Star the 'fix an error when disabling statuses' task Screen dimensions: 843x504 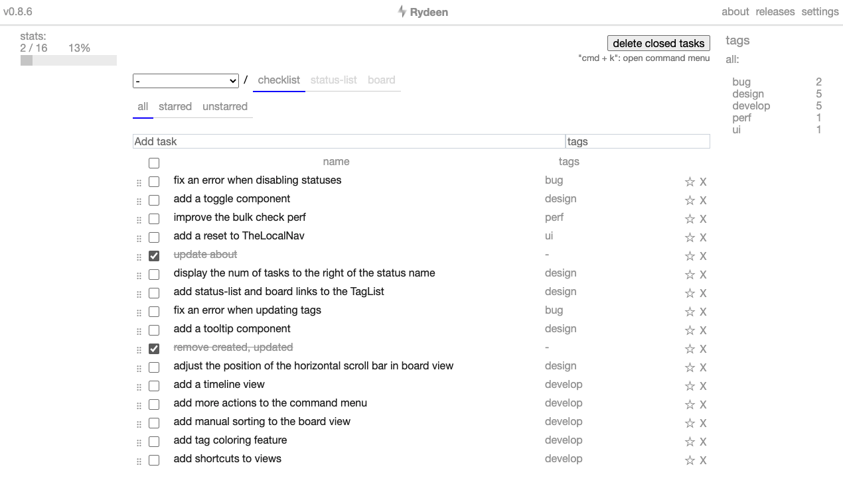tap(690, 182)
